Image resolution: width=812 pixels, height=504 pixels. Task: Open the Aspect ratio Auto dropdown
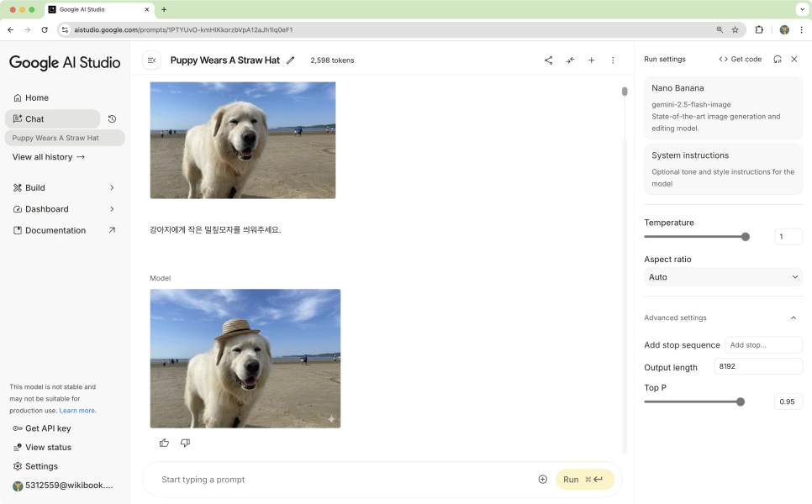tap(723, 277)
